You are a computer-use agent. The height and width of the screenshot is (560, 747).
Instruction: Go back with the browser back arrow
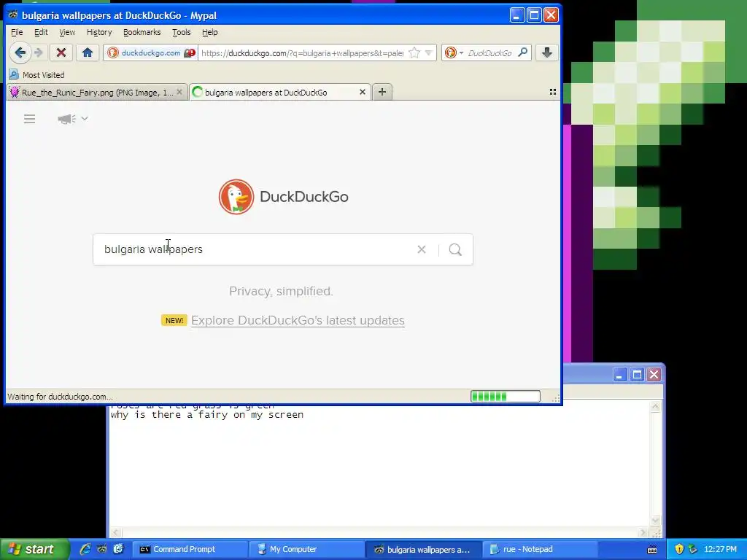point(20,52)
